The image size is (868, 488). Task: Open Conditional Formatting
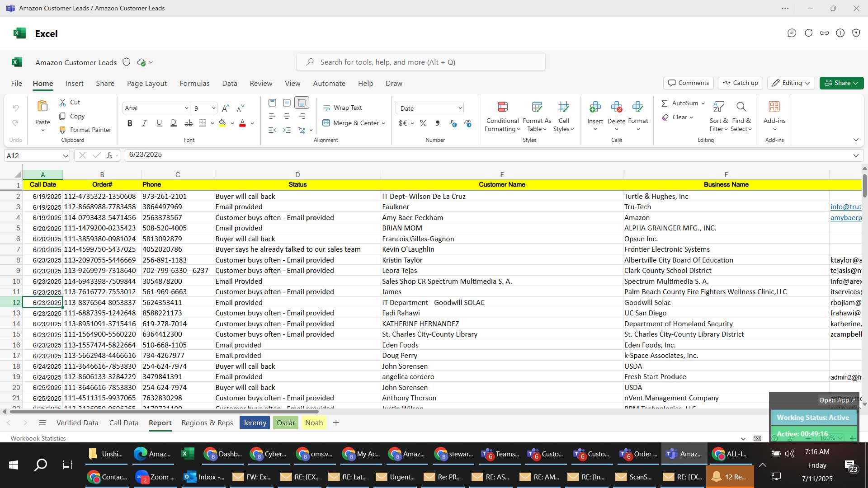[x=502, y=117]
